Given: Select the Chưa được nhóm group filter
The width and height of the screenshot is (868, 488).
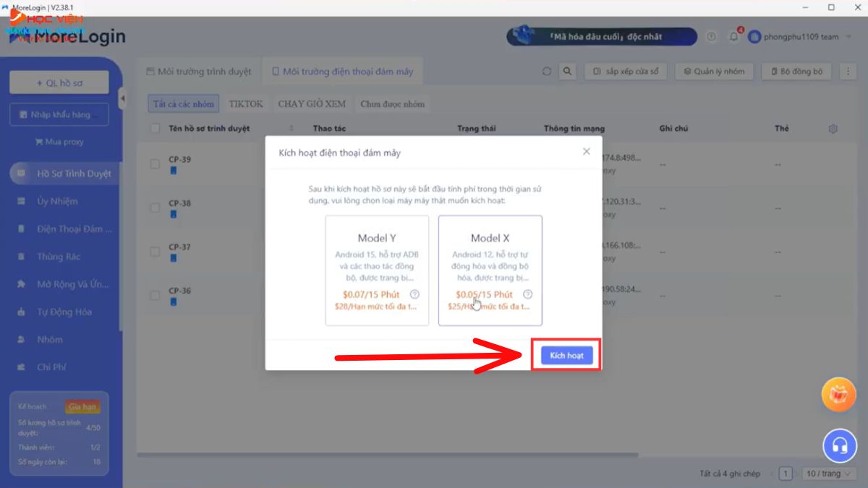Looking at the screenshot, I should [392, 104].
